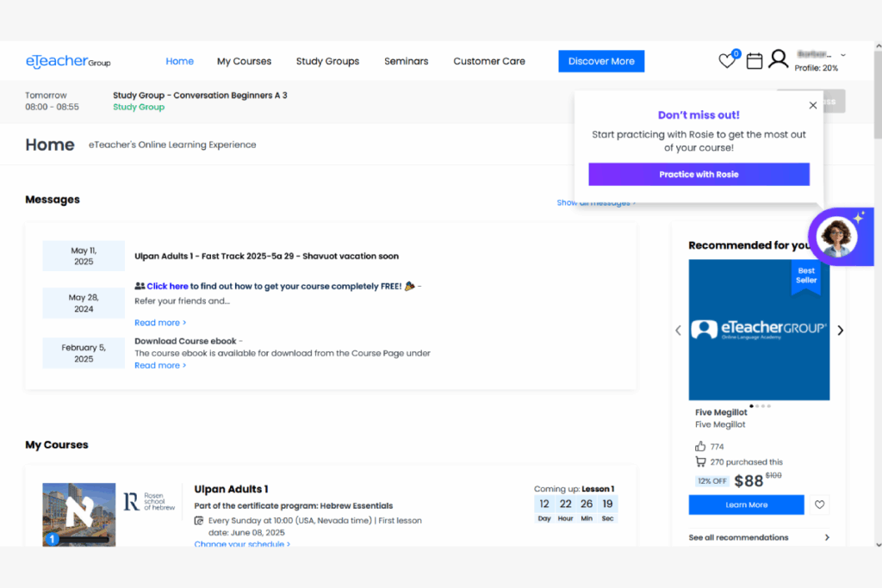The image size is (882, 588).
Task: Click the Learn More button
Action: (x=747, y=504)
